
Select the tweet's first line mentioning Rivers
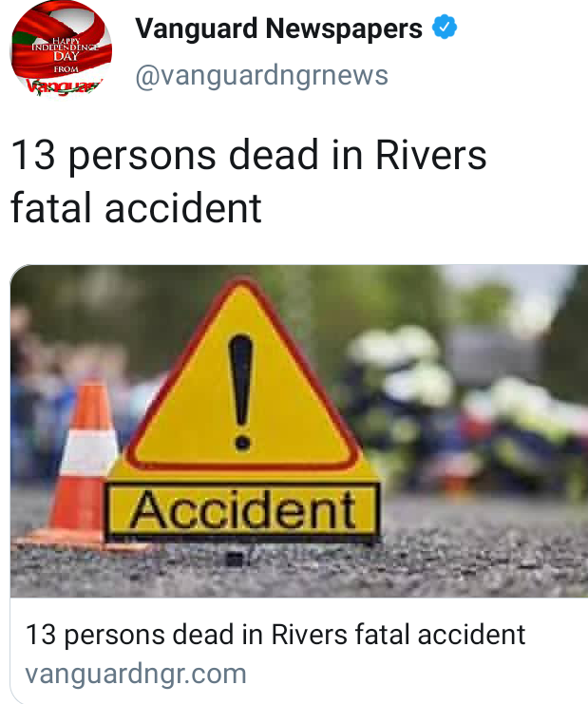coord(248,155)
